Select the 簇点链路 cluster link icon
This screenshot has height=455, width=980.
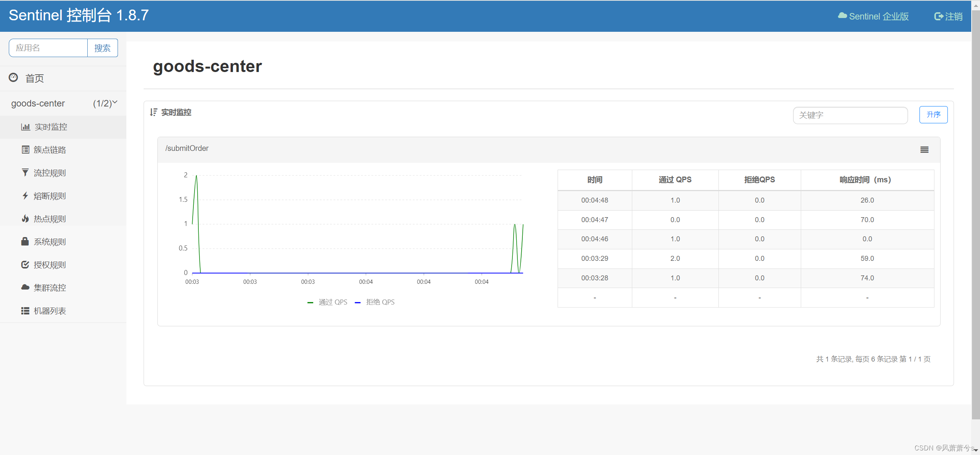click(x=25, y=150)
